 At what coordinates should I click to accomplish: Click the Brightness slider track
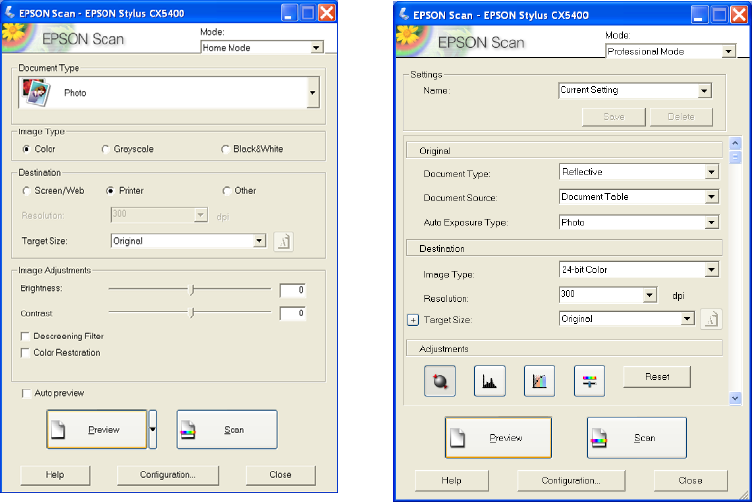coord(190,289)
